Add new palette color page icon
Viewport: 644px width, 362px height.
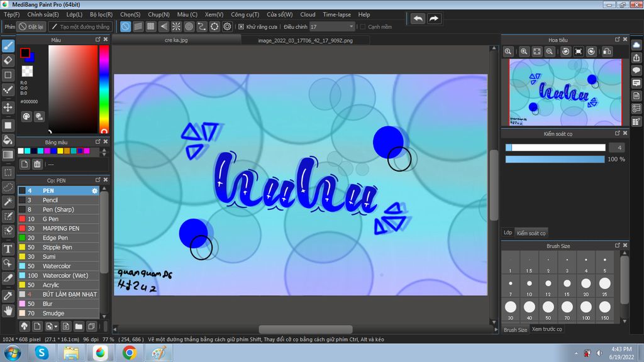tap(25, 164)
